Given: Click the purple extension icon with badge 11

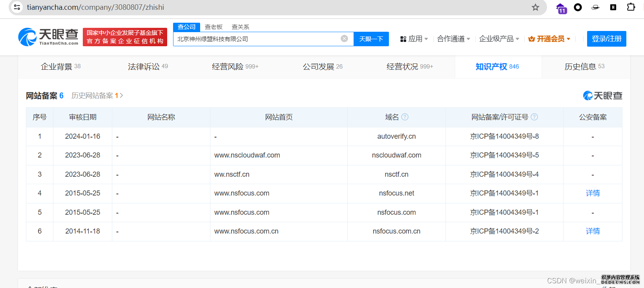Looking at the screenshot, I should (561, 8).
